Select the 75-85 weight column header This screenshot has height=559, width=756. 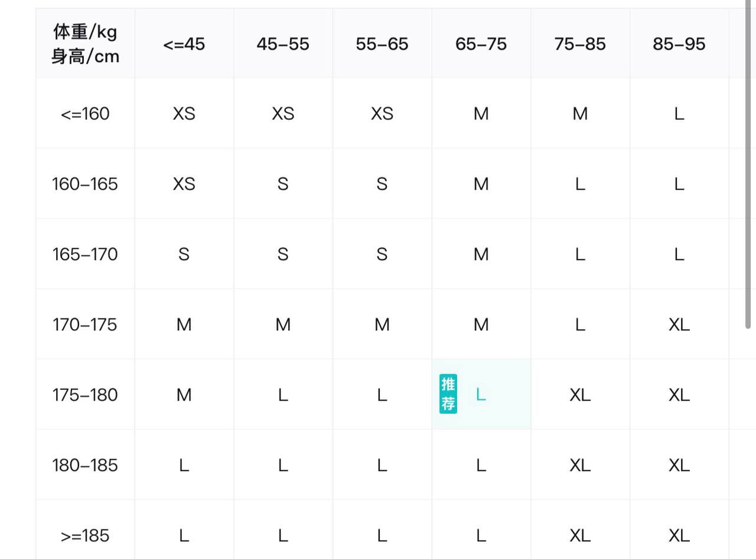(x=580, y=44)
